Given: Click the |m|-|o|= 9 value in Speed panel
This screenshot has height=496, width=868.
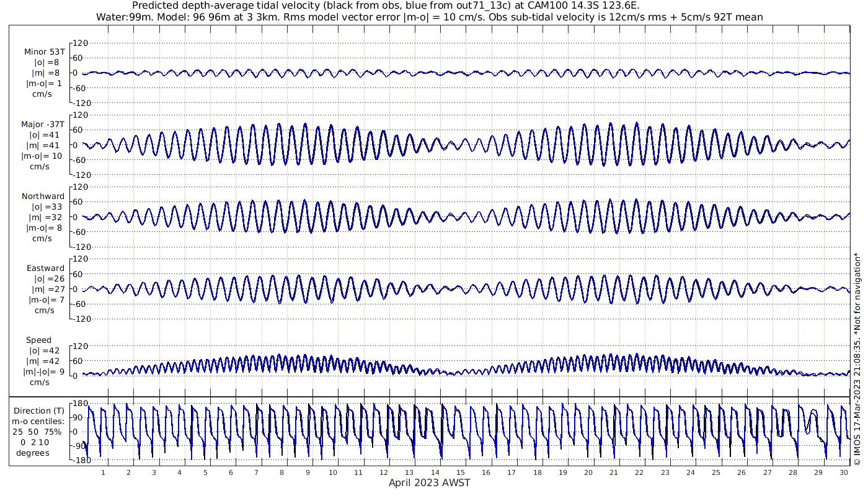Looking at the screenshot, I should point(39,372).
